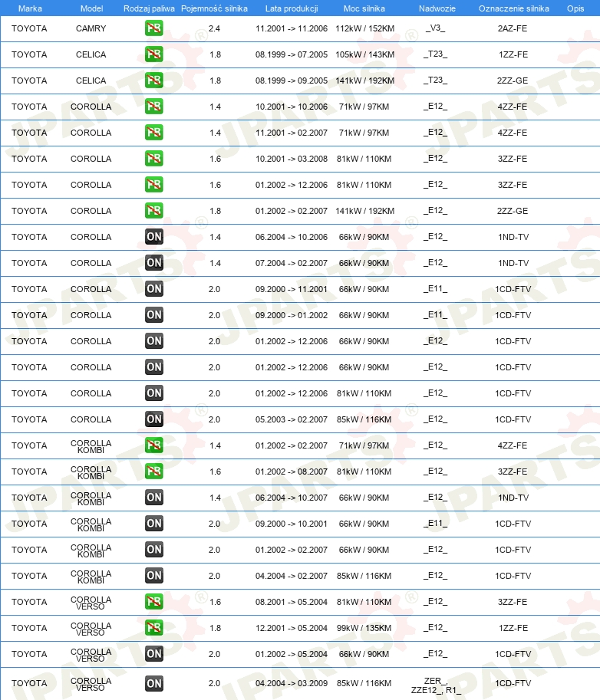Click petrol icon in row 10.2001 -> 10.2006
The image size is (600, 700).
click(x=153, y=107)
